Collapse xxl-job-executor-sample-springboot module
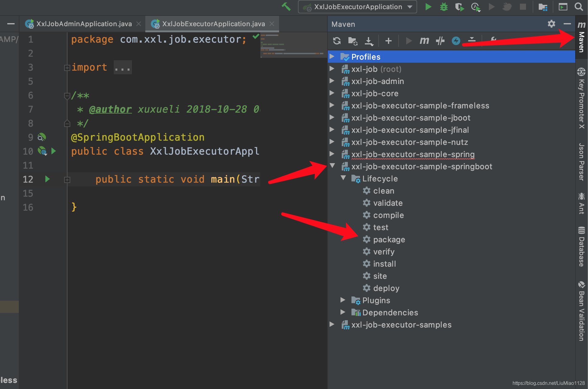The width and height of the screenshot is (588, 389). point(332,166)
